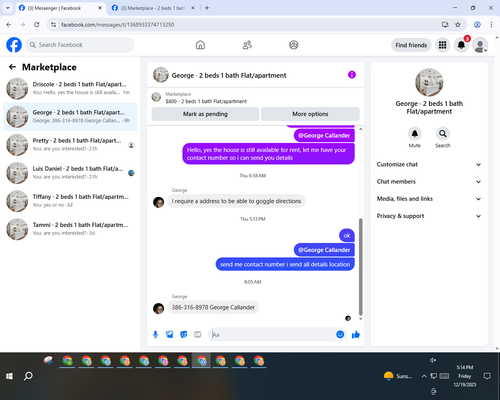
Task: Click the Search Facebook box
Action: click(80, 45)
